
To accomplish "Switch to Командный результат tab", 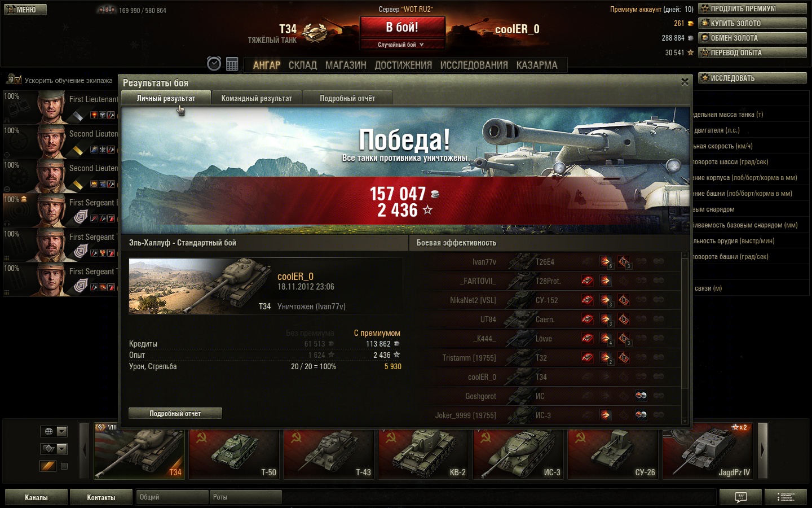I will (x=257, y=98).
